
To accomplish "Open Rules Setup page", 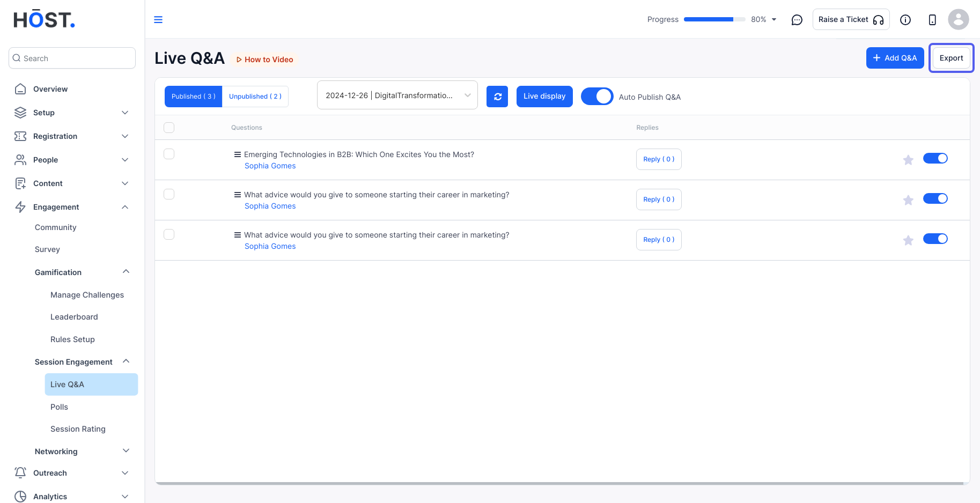I will (72, 339).
